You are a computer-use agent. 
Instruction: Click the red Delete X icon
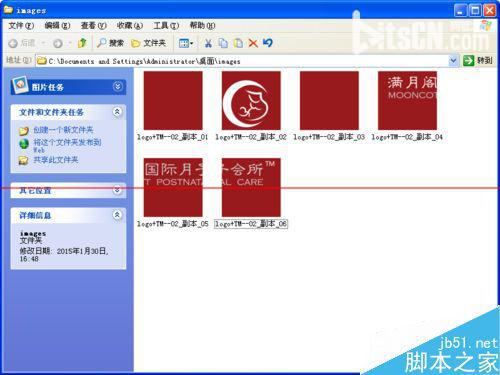click(x=253, y=43)
